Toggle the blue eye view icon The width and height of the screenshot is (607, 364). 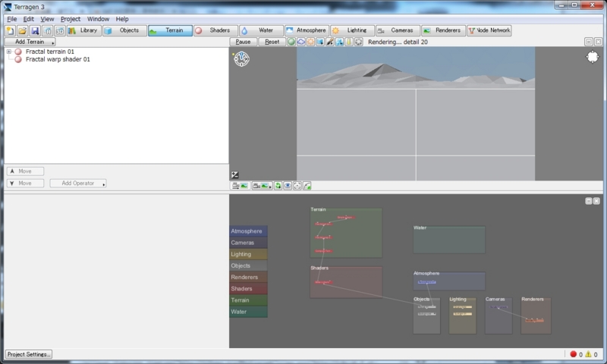click(288, 186)
